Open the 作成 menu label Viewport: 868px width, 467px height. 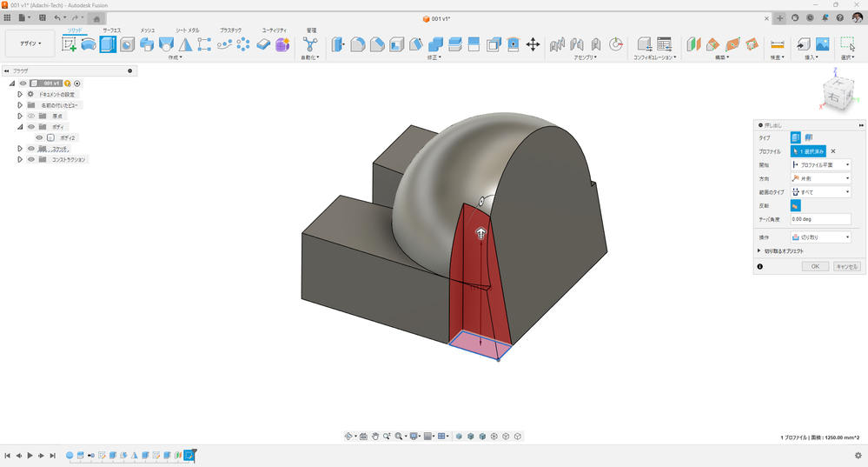pos(175,57)
